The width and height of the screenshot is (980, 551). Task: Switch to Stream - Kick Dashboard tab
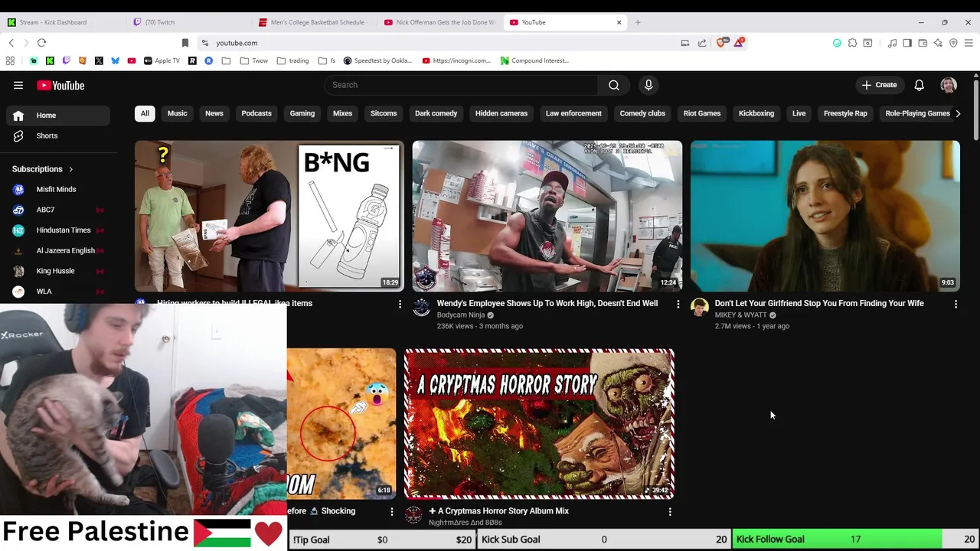64,22
